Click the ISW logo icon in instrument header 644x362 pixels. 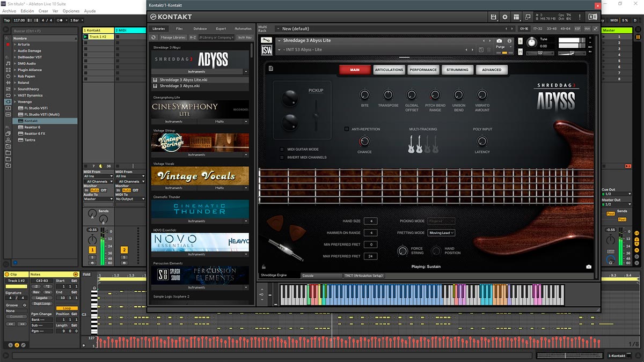point(266,50)
